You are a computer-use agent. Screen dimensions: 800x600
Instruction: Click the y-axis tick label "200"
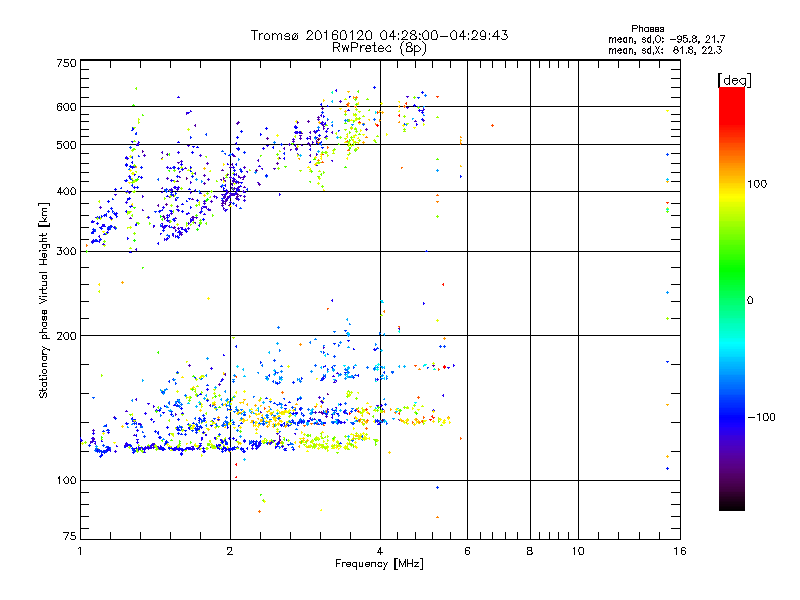66,336
